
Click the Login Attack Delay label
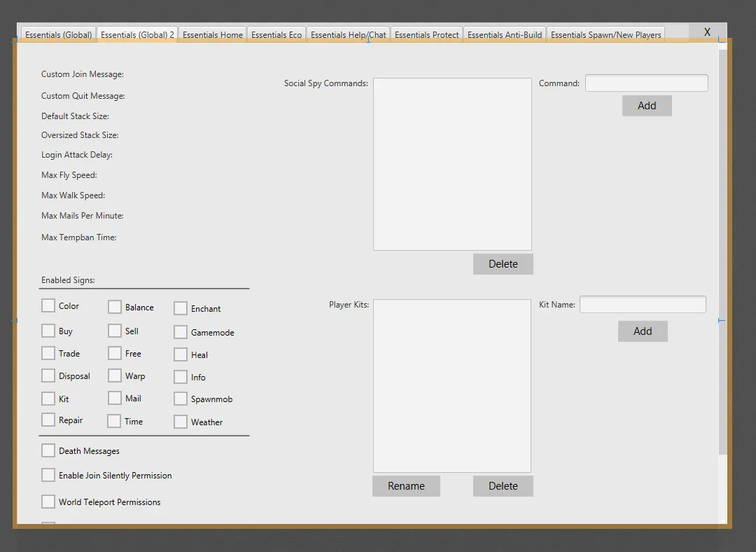point(77,155)
